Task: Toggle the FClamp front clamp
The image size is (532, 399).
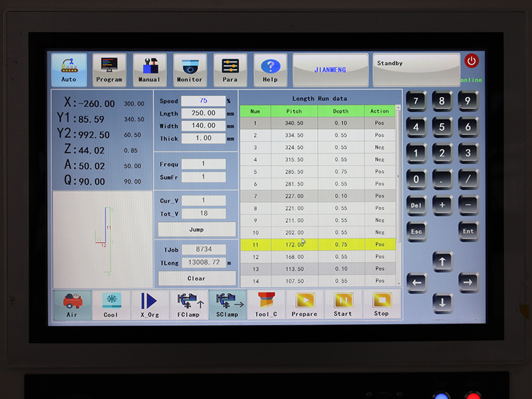Action: 189,305
